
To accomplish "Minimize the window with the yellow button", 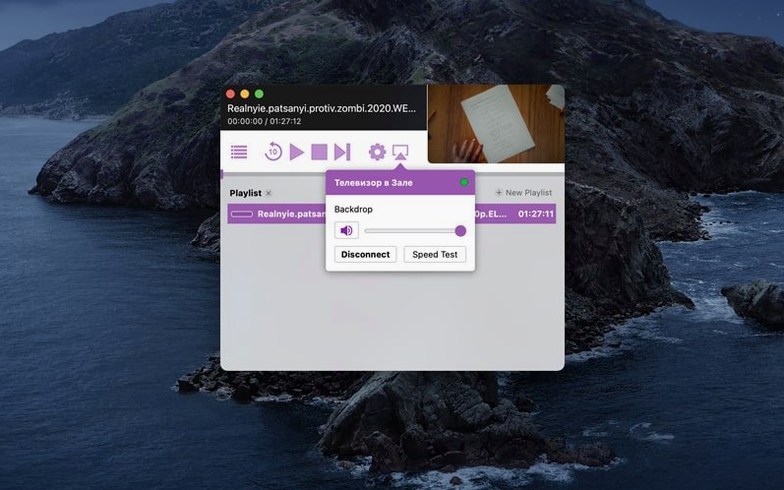I will click(x=244, y=94).
